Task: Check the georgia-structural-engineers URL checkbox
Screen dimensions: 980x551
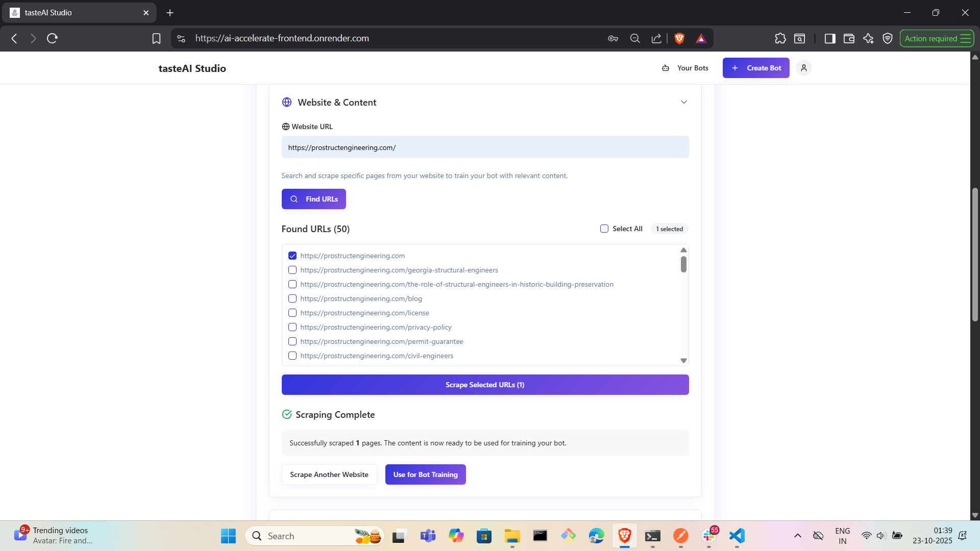Action: tap(292, 270)
